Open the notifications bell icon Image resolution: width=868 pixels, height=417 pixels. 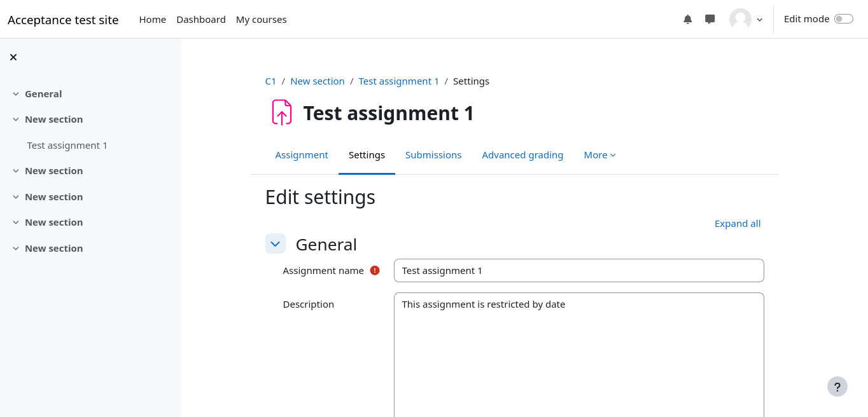[x=687, y=20]
